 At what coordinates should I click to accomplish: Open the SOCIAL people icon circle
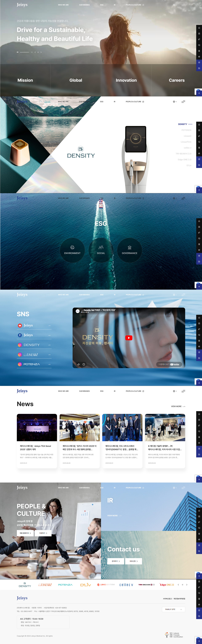101,250
